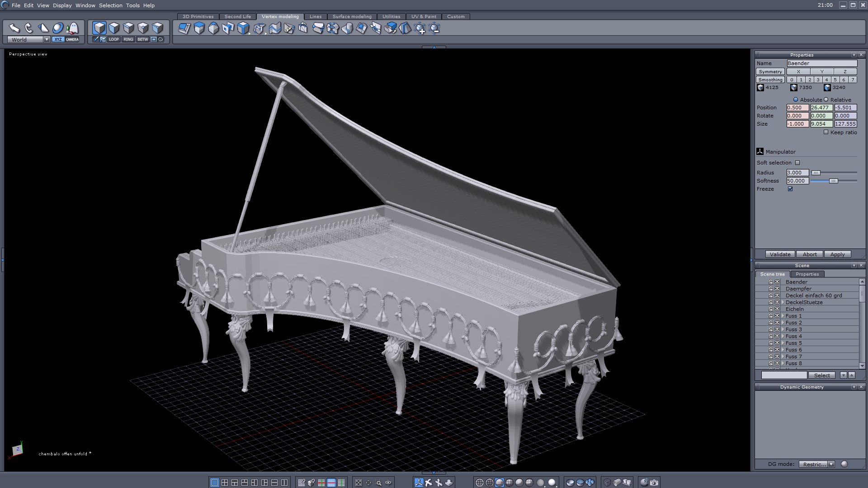Open the World coordinate system dropdown

(x=47, y=39)
